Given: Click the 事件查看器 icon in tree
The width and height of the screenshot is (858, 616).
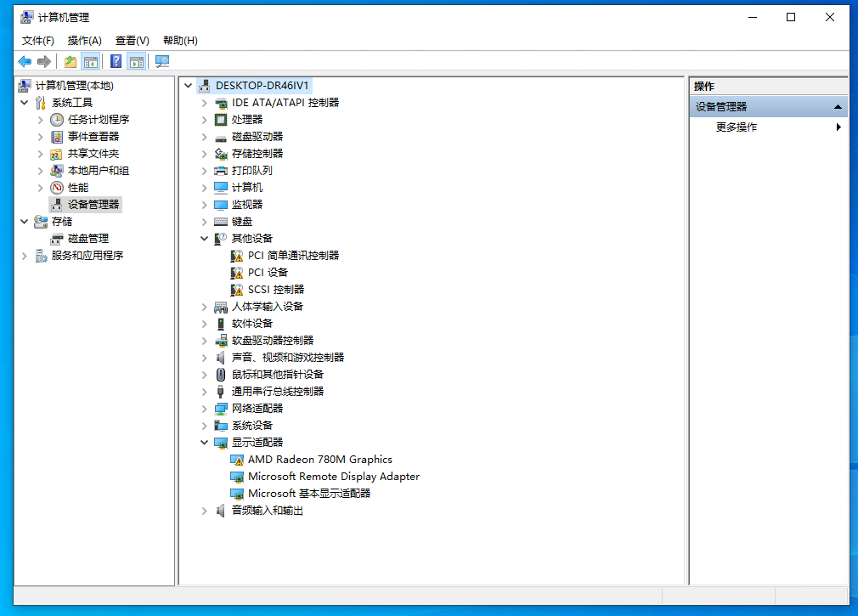Looking at the screenshot, I should 57,137.
